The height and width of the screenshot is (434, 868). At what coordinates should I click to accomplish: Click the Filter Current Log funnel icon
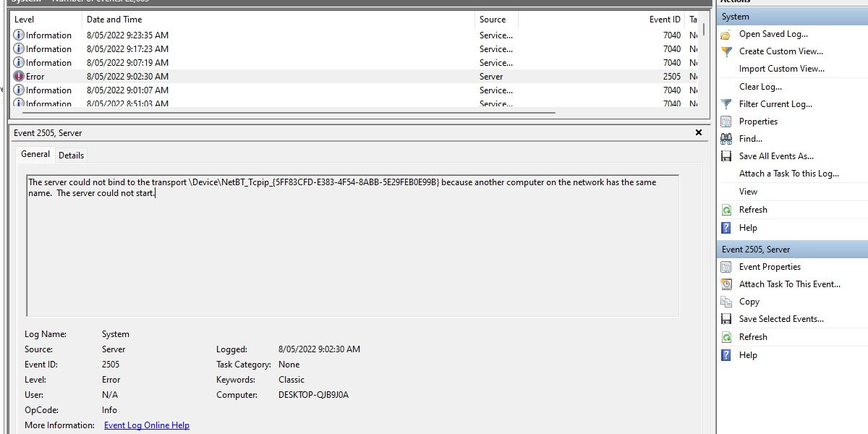[x=726, y=104]
